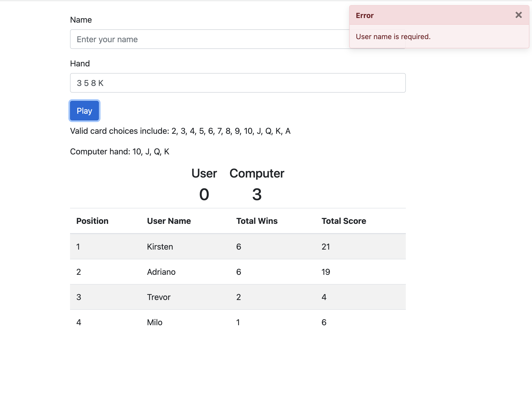This screenshot has height=406, width=532.
Task: Click the Play button
Action: point(84,111)
